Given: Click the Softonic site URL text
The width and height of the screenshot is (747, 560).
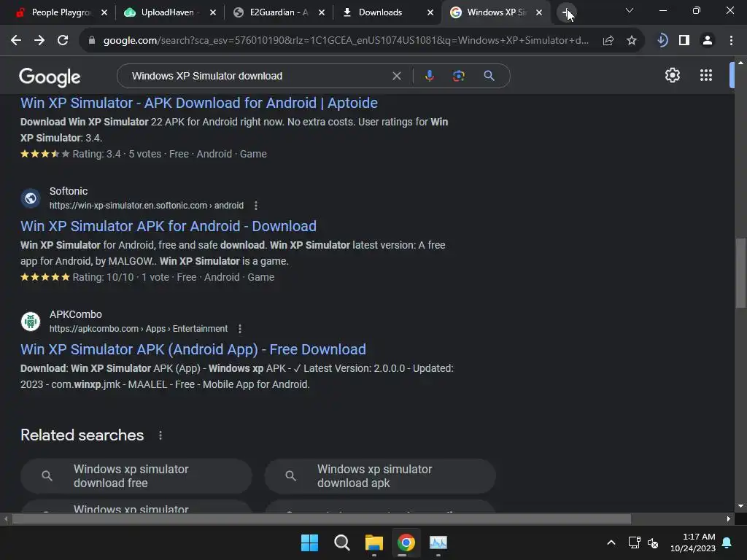Looking at the screenshot, I should coord(146,206).
